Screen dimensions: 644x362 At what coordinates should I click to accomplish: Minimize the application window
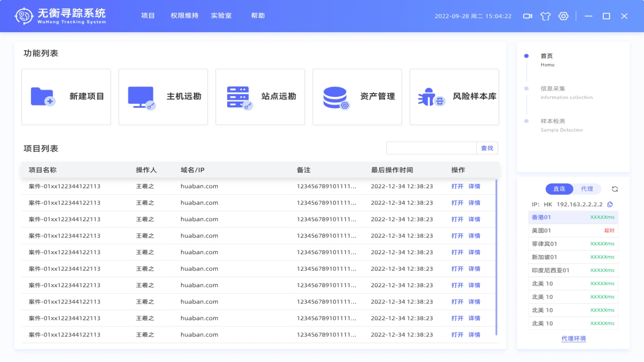coord(588,16)
